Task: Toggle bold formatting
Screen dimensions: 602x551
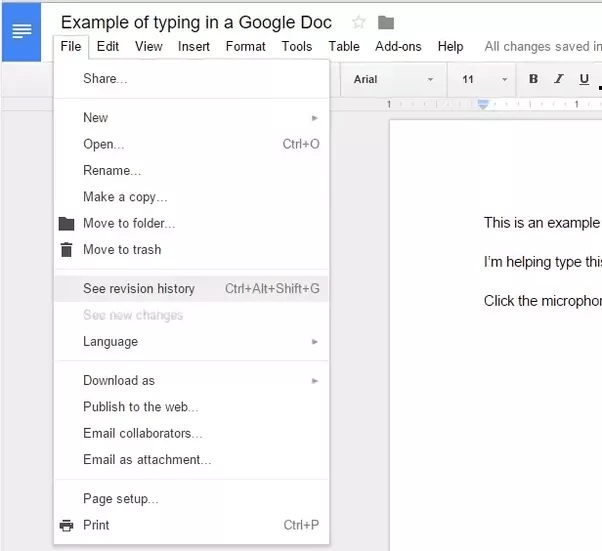Action: 533,79
